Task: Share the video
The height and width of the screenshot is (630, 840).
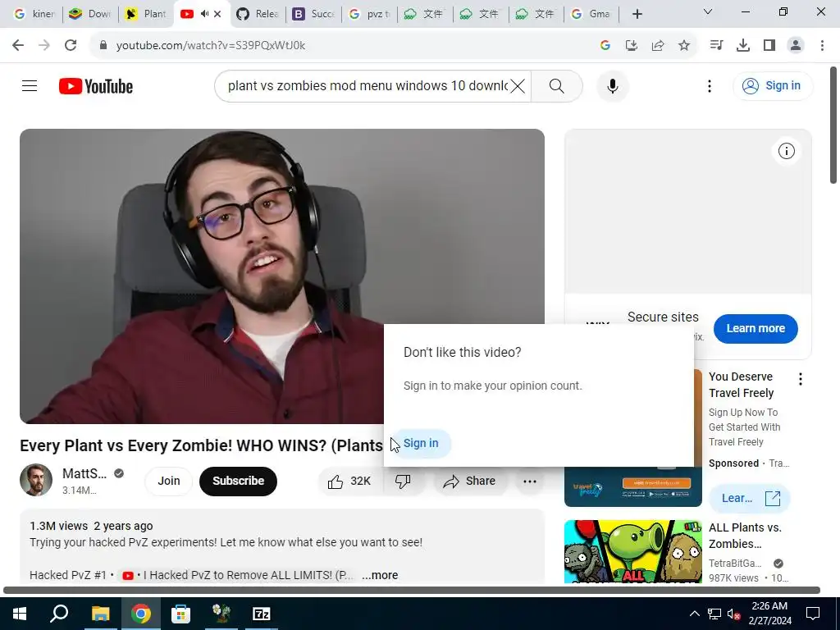Action: click(x=469, y=481)
